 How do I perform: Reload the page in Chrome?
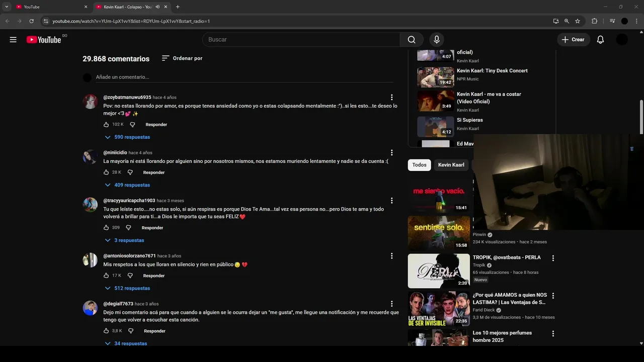pyautogui.click(x=31, y=21)
